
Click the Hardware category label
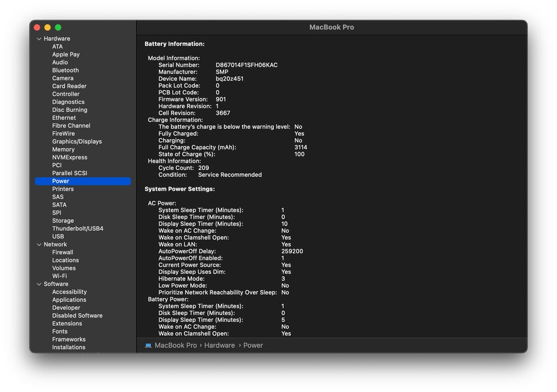point(57,38)
